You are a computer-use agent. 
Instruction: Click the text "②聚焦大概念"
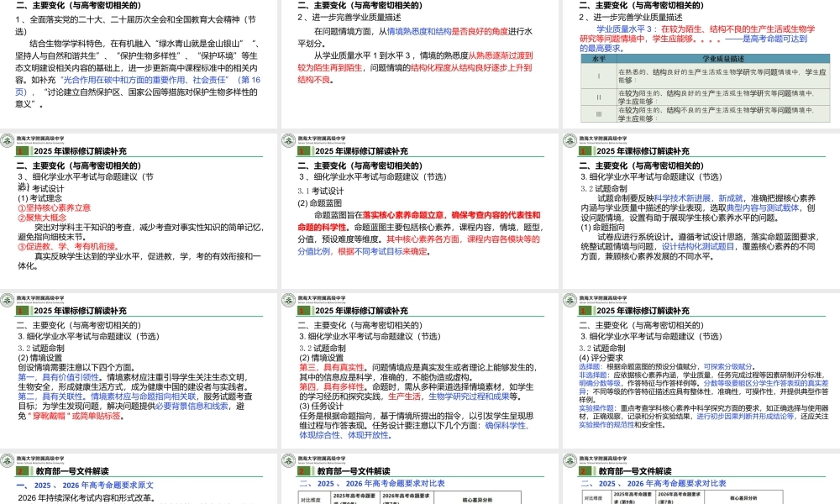pyautogui.click(x=42, y=218)
